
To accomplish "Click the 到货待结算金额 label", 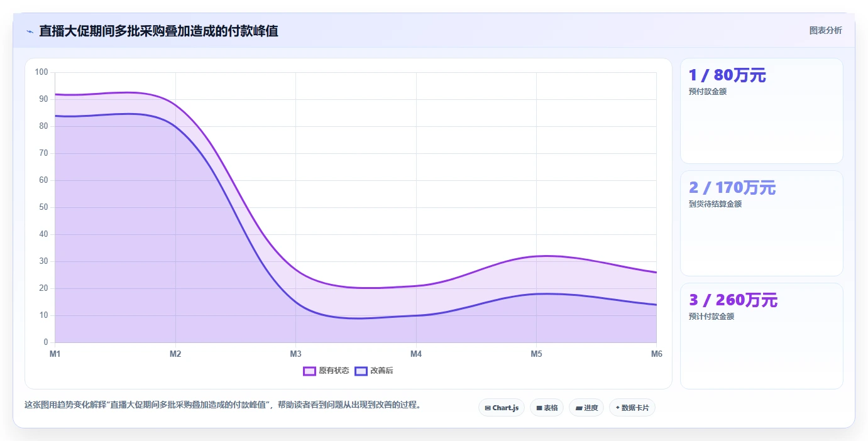I will pos(715,204).
